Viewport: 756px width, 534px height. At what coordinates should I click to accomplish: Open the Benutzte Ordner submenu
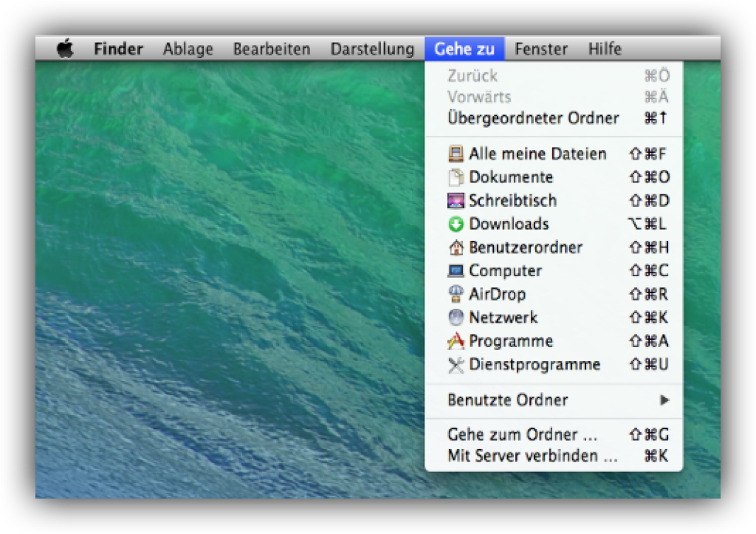(x=554, y=400)
